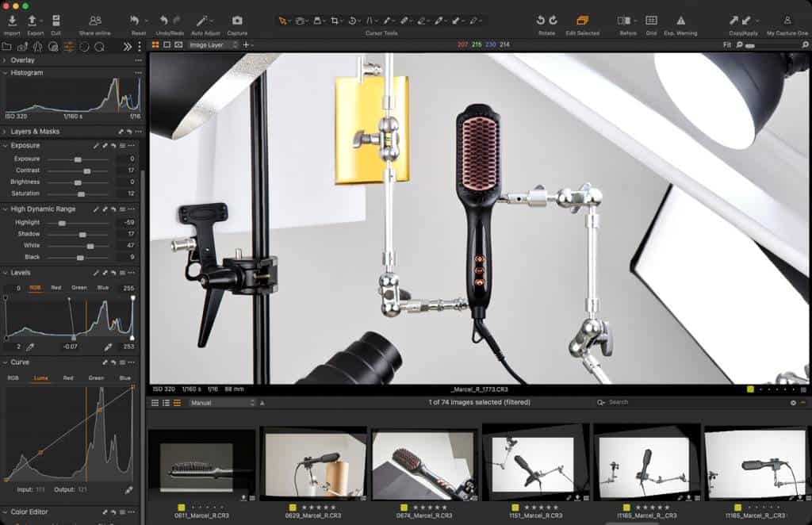Click the Export icon
Image resolution: width=812 pixels, height=525 pixels.
32,21
